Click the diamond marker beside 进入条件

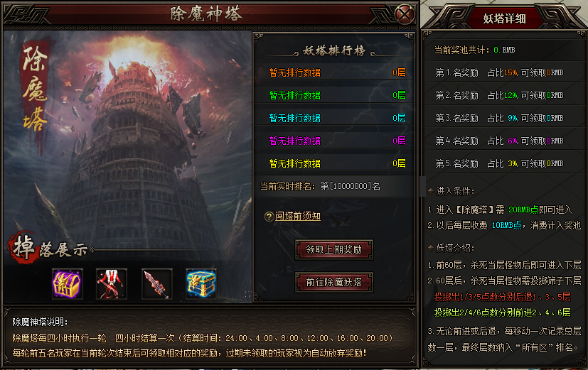[431, 190]
